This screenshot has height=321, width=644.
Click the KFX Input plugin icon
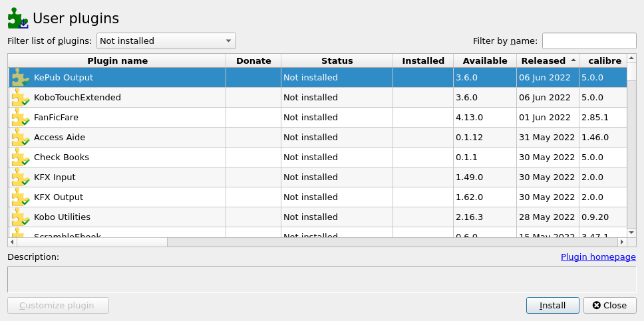(20, 177)
